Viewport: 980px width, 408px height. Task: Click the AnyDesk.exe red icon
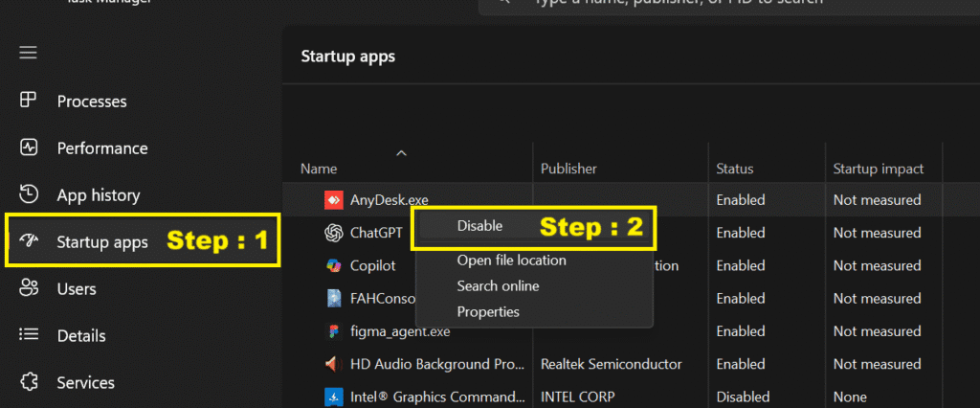pyautogui.click(x=334, y=200)
